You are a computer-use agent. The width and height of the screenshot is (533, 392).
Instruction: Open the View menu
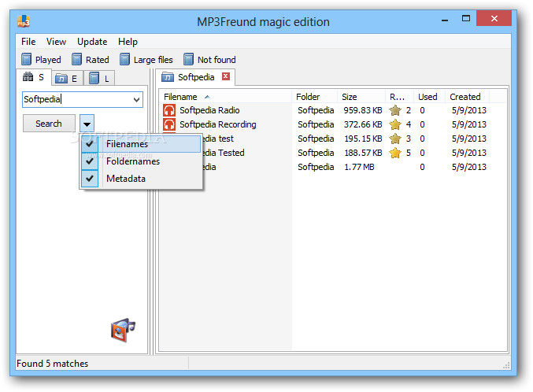(x=56, y=42)
